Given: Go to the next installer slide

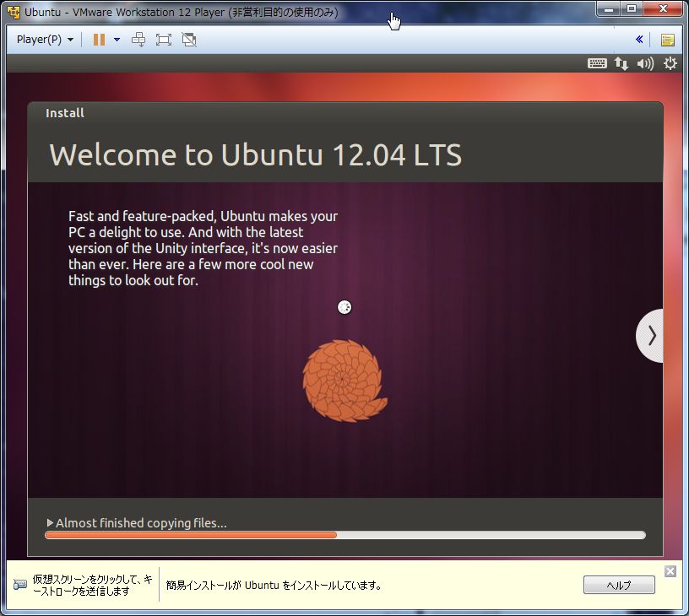Looking at the screenshot, I should pyautogui.click(x=650, y=336).
